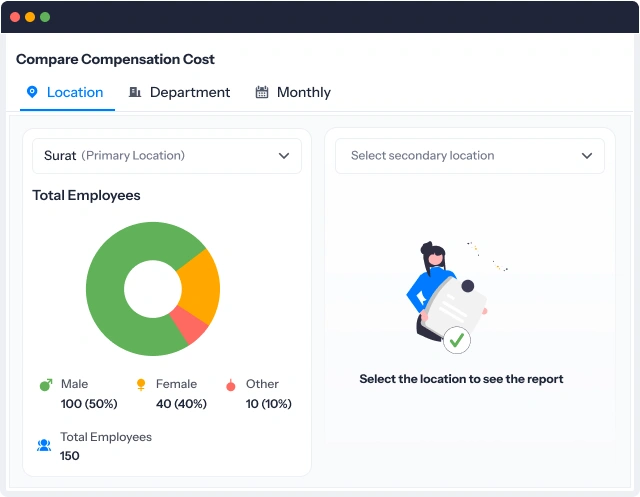The image size is (640, 497).
Task: Click the orange Female segment of donut chart
Action: [201, 286]
